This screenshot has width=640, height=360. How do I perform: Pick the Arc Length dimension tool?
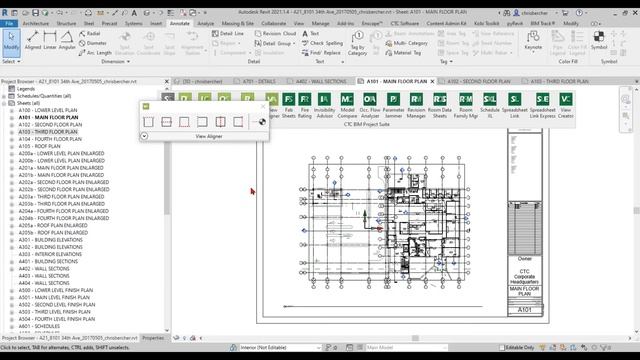click(95, 53)
